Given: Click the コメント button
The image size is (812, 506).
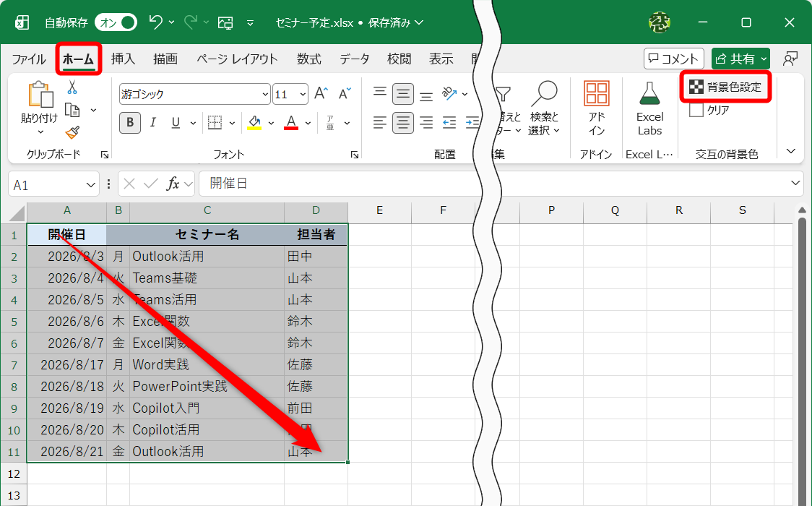Looking at the screenshot, I should pos(674,59).
